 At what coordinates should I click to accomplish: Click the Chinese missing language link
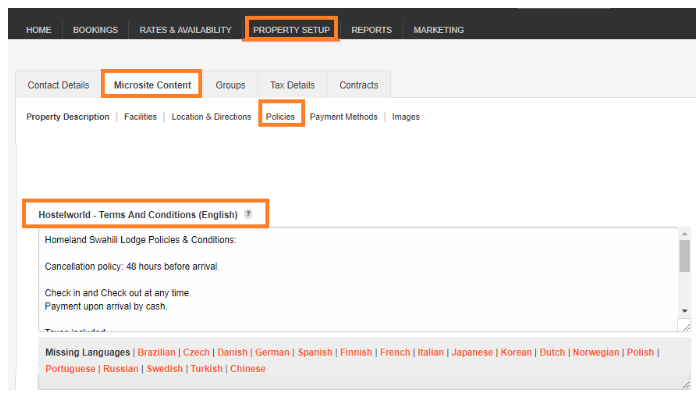point(248,369)
